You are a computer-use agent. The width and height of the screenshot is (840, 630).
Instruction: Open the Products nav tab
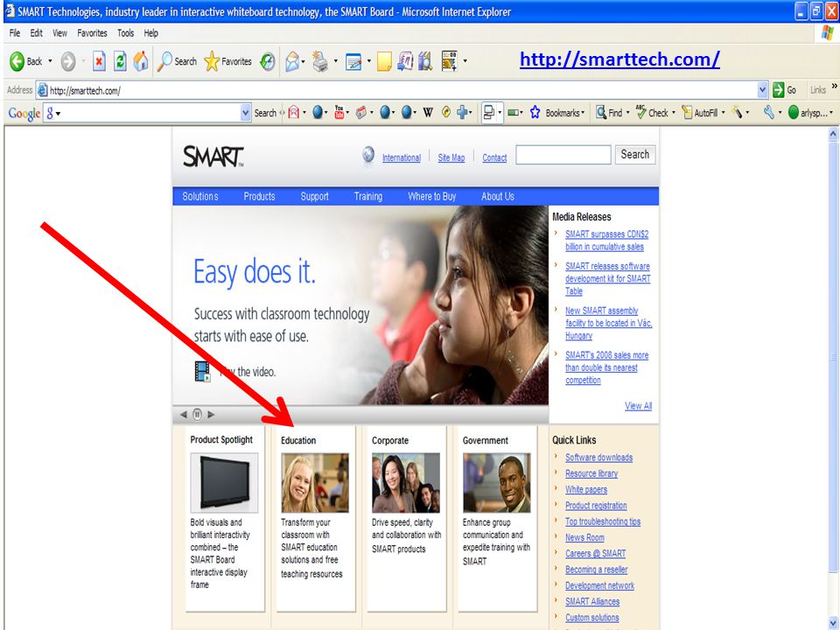[259, 197]
